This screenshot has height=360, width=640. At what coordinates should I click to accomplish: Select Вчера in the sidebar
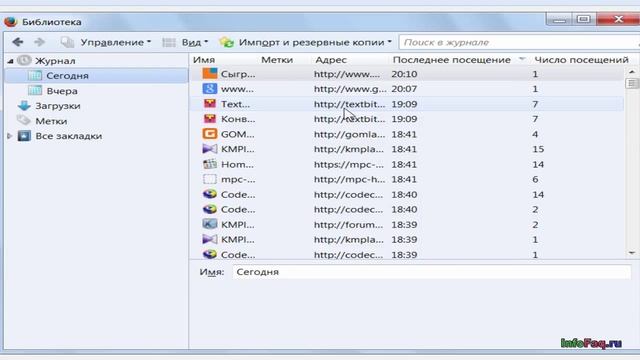click(x=62, y=91)
